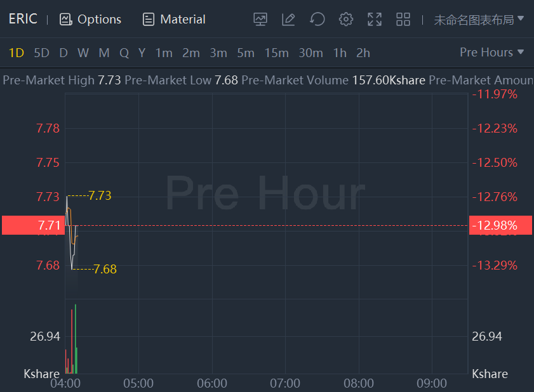This screenshot has width=534, height=392.
Task: Open the 未命名图表布局 layout dropdown
Action: coord(479,19)
